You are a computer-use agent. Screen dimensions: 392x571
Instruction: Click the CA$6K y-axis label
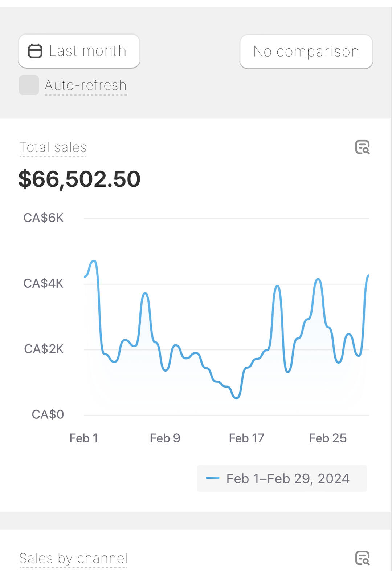(x=44, y=218)
